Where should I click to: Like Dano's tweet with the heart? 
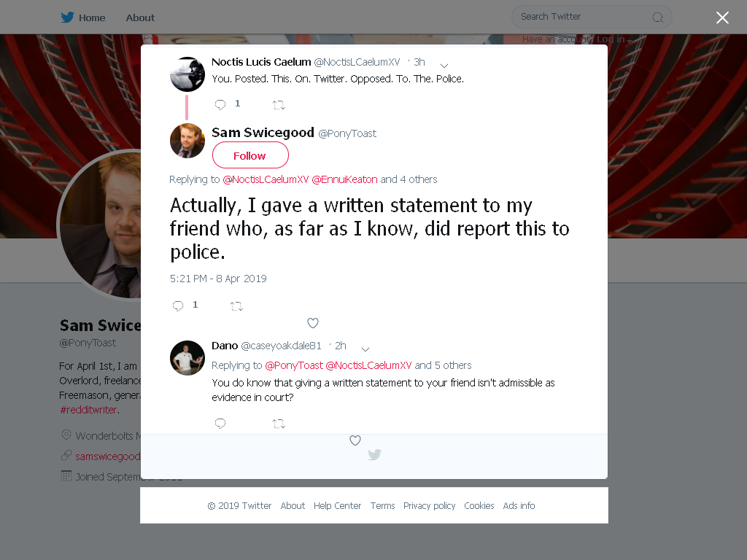click(355, 440)
